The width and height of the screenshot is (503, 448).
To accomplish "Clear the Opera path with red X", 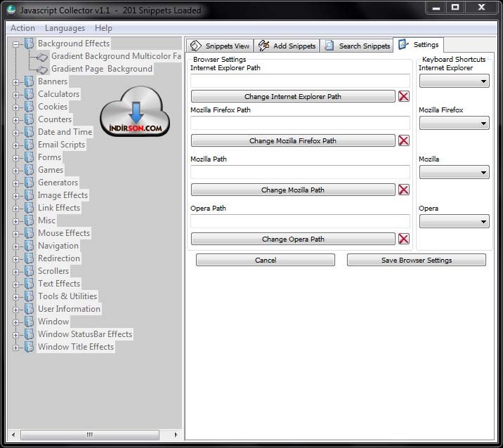I will [403, 239].
